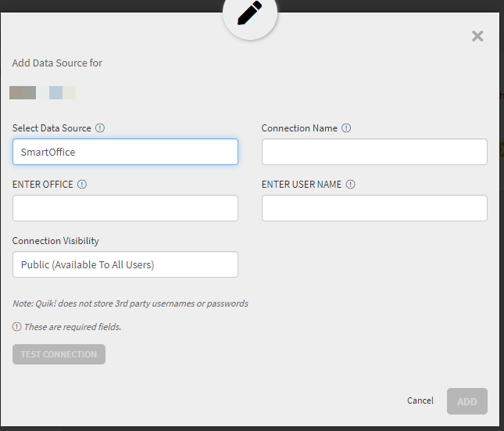The image size is (504, 431).
Task: Click the ADD button
Action: (x=467, y=401)
